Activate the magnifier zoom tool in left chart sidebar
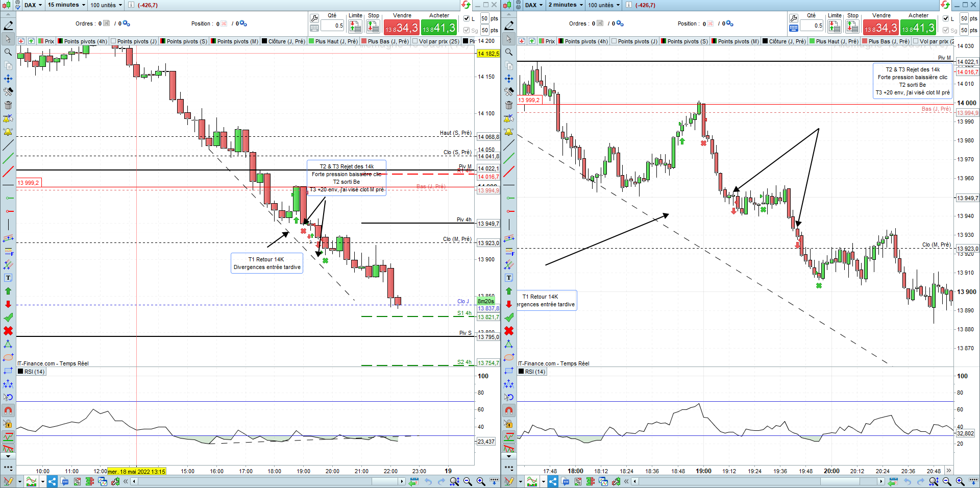The width and height of the screenshot is (980, 488). coord(8,52)
